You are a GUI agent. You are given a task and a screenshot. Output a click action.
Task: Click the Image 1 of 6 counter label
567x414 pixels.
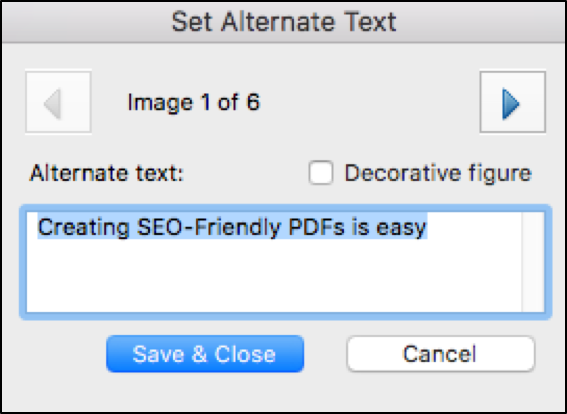coord(194,102)
